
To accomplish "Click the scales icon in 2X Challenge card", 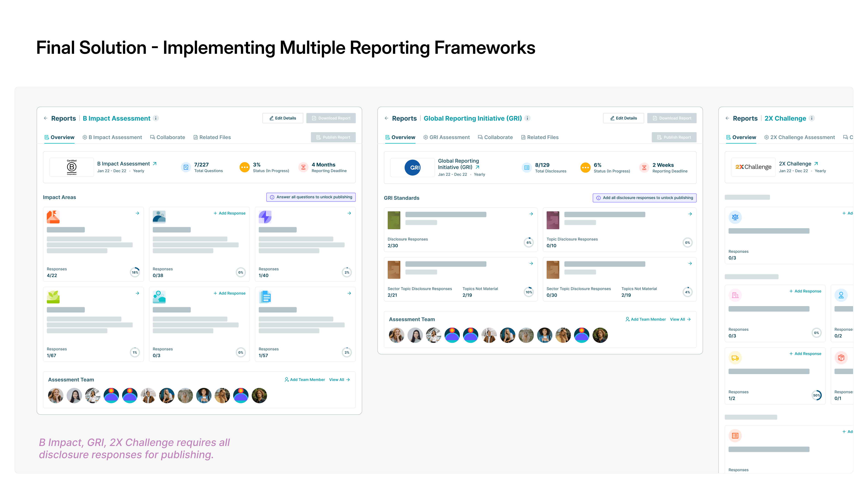I will (735, 217).
